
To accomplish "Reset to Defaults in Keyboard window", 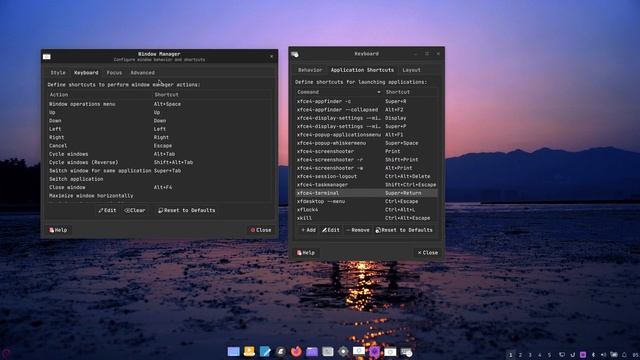I will (x=404, y=230).
